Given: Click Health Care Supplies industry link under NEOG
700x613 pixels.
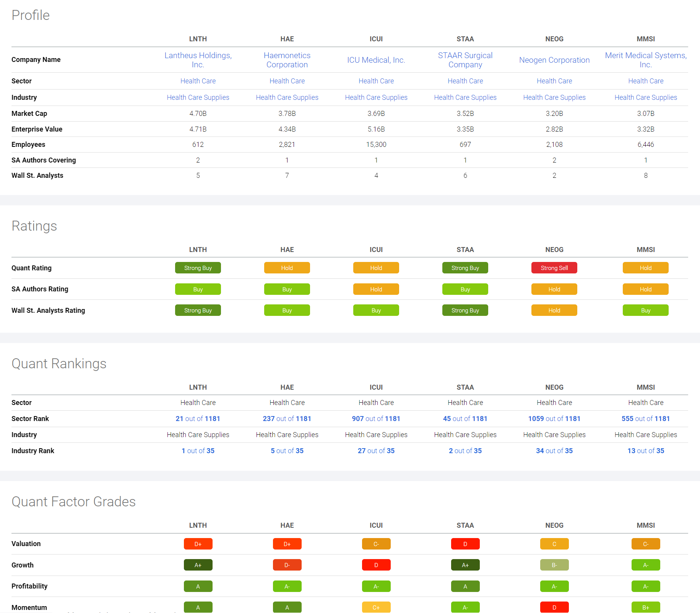Looking at the screenshot, I should (x=554, y=98).
